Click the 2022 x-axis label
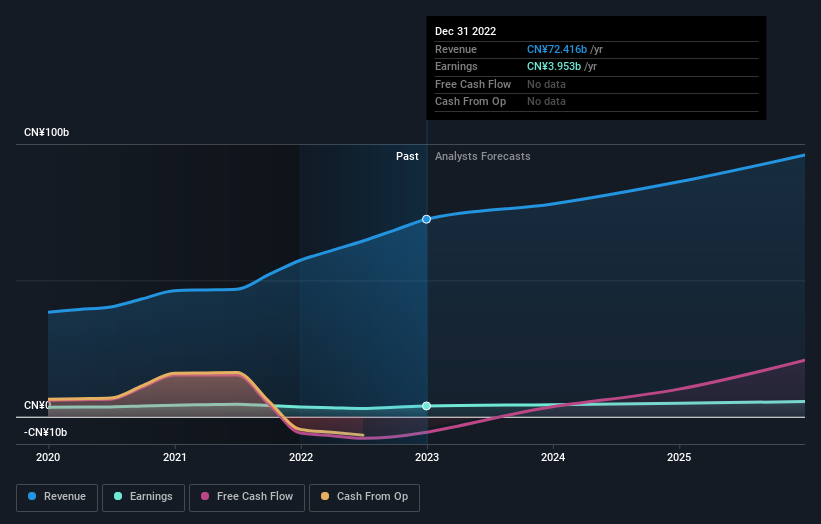 point(301,458)
